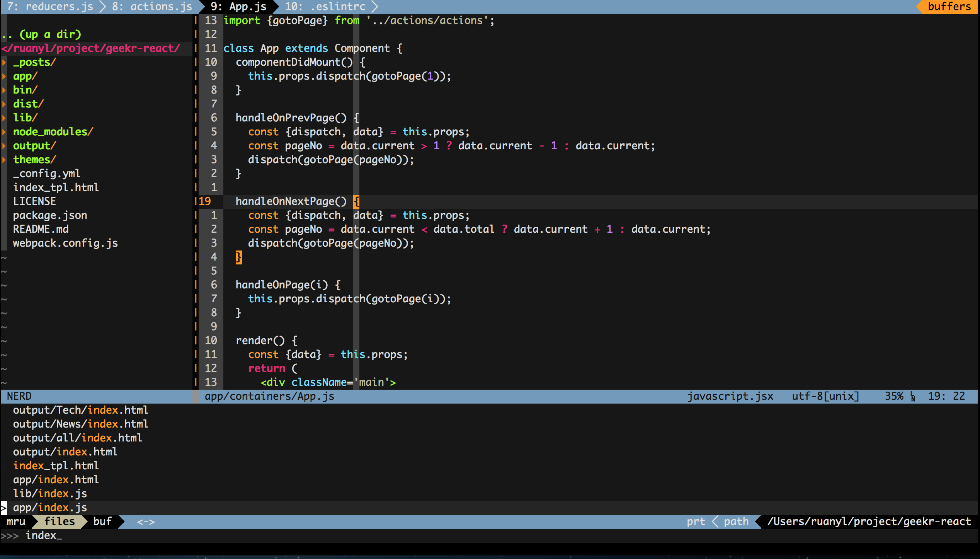The image size is (980, 559).
Task: Click the line-number symbol in status bar
Action: pyautogui.click(x=913, y=396)
